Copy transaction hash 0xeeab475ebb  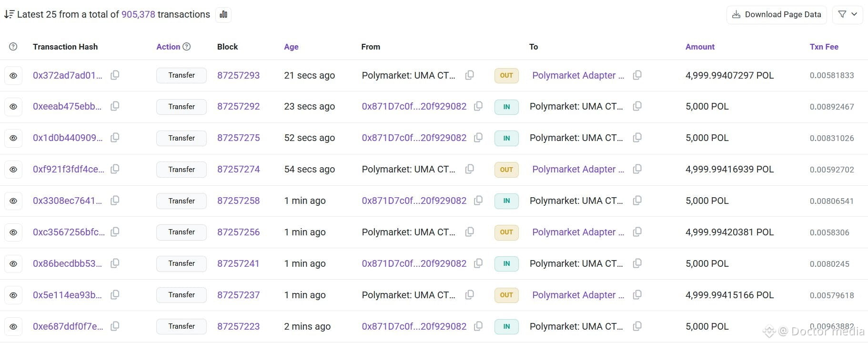(x=115, y=106)
